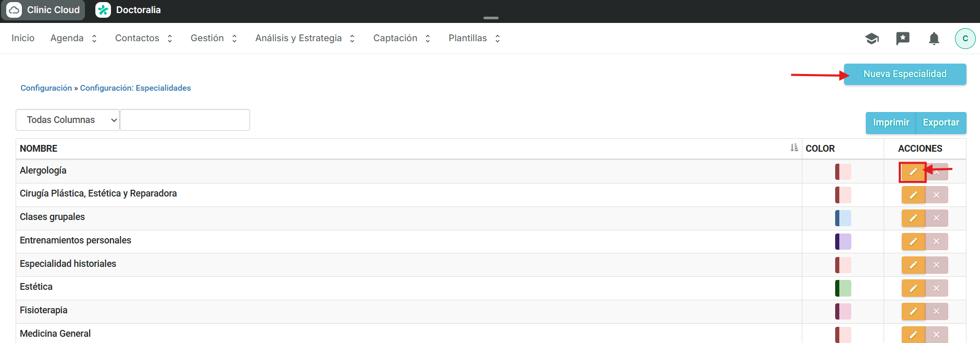The height and width of the screenshot is (343, 980).
Task: Open the notifications bell
Action: 934,39
